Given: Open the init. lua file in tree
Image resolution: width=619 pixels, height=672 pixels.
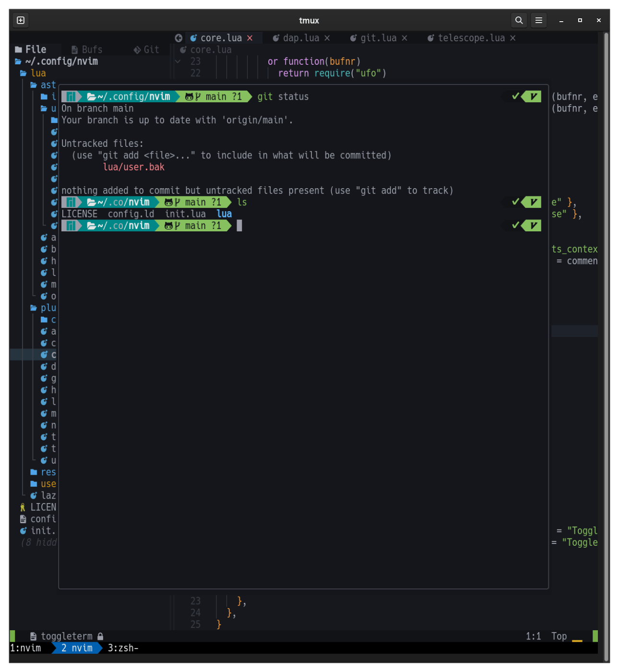Looking at the screenshot, I should (38, 531).
